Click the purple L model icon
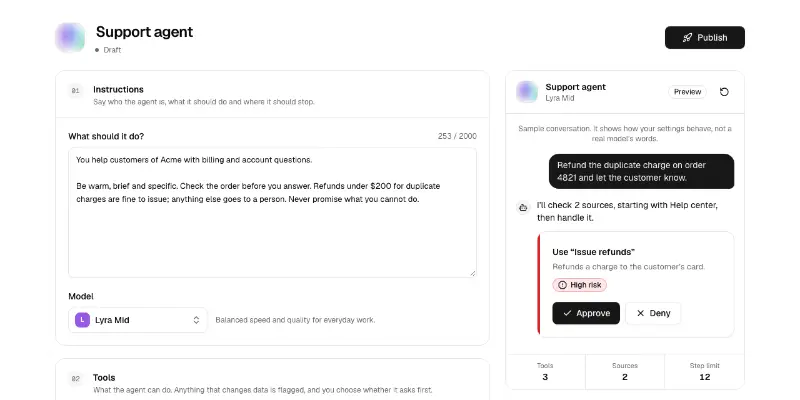The width and height of the screenshot is (800, 400). click(82, 320)
